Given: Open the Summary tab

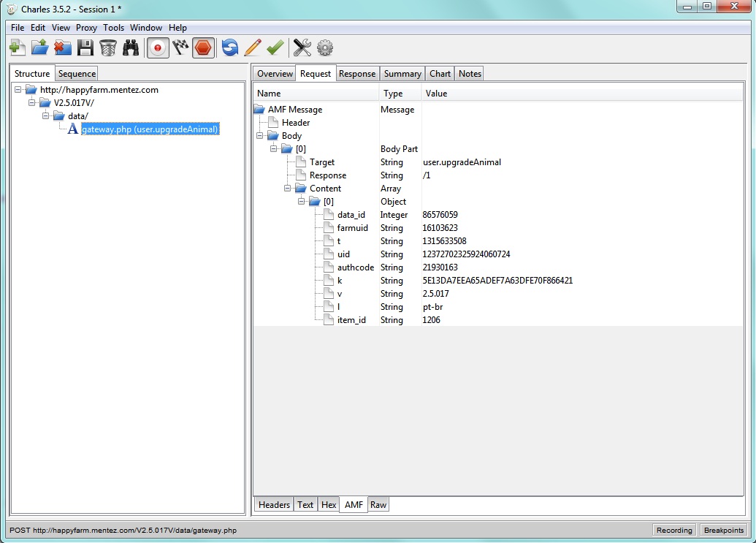Looking at the screenshot, I should pos(402,73).
